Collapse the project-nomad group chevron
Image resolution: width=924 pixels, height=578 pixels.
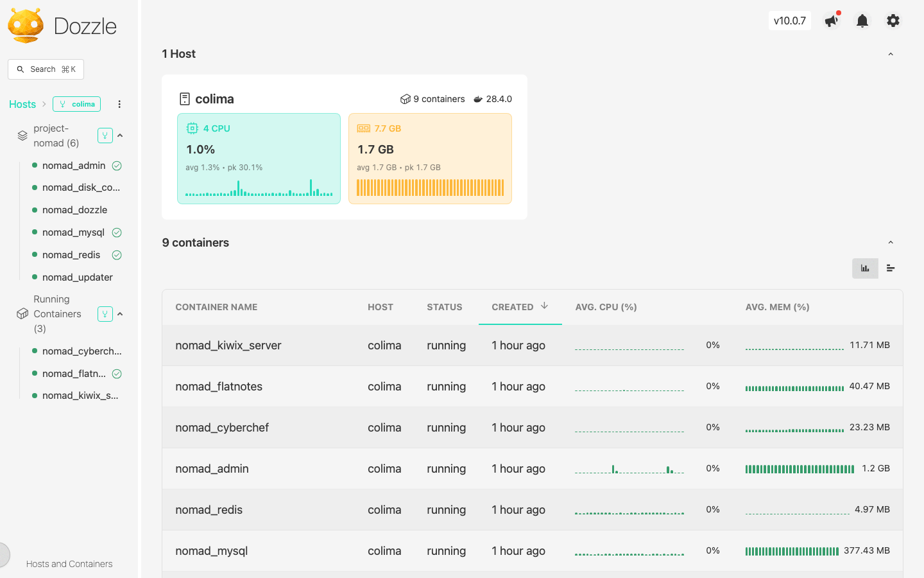120,136
